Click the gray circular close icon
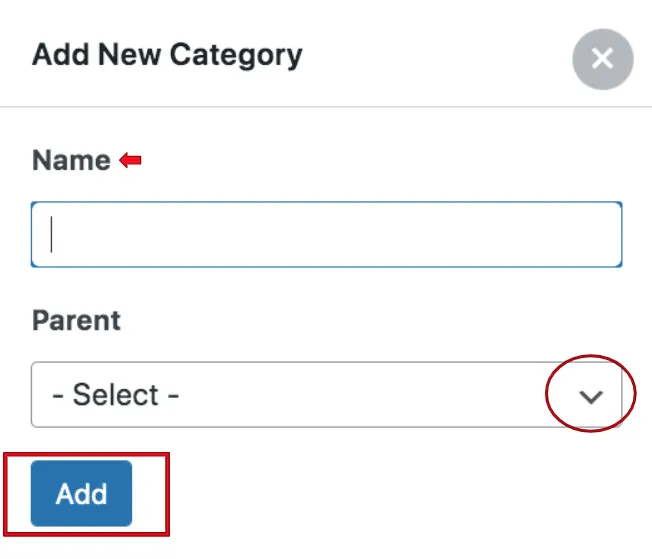652x559 pixels. coord(603,59)
